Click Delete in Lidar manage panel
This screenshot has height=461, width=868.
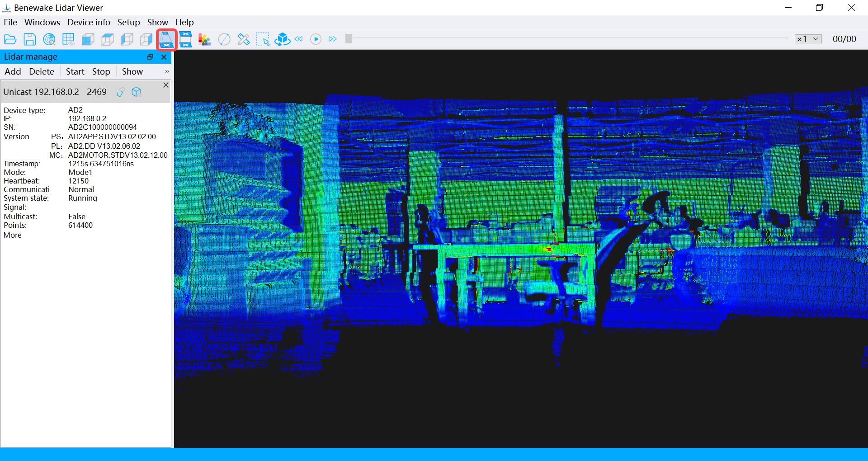coord(42,71)
